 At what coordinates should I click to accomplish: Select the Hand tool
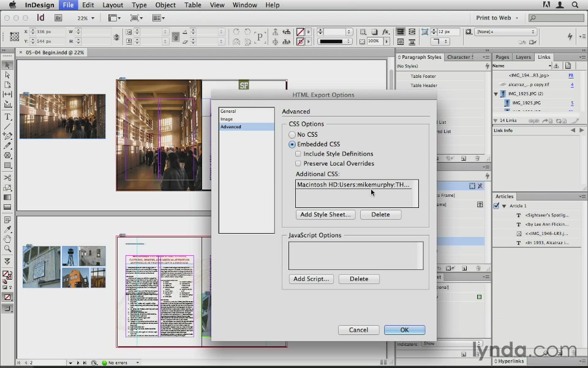click(x=7, y=239)
